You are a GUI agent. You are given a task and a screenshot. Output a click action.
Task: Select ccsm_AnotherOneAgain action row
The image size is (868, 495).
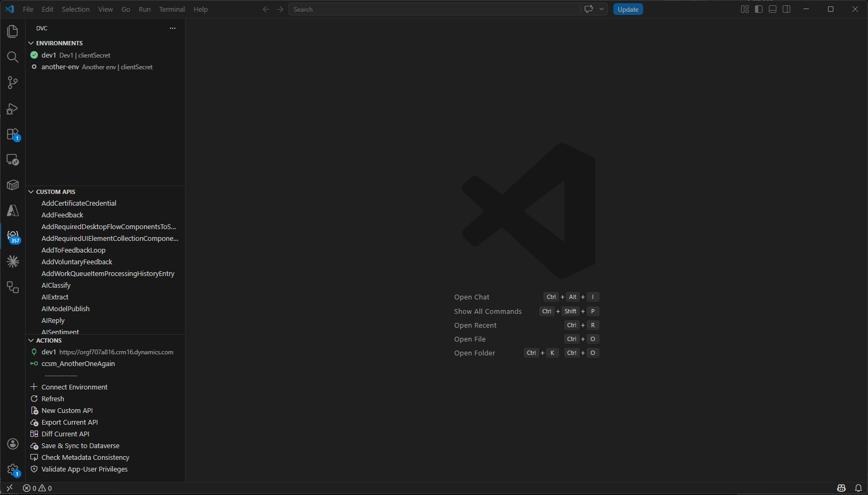105,364
